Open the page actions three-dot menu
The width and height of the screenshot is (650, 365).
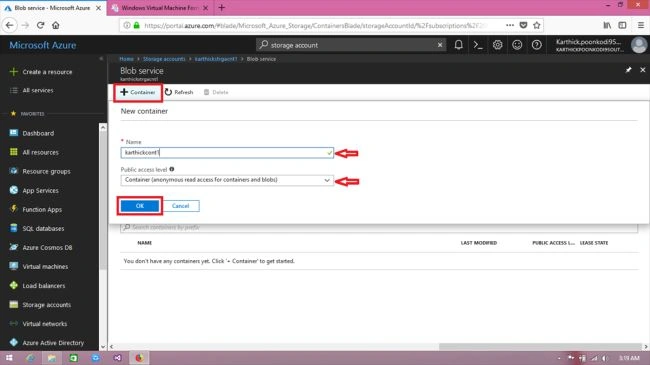coord(510,25)
